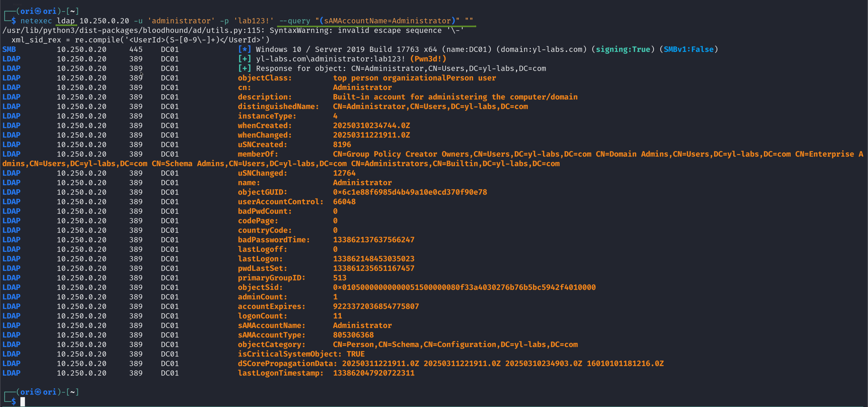The image size is (868, 407).
Task: Click the signing:True indicator
Action: [623, 49]
